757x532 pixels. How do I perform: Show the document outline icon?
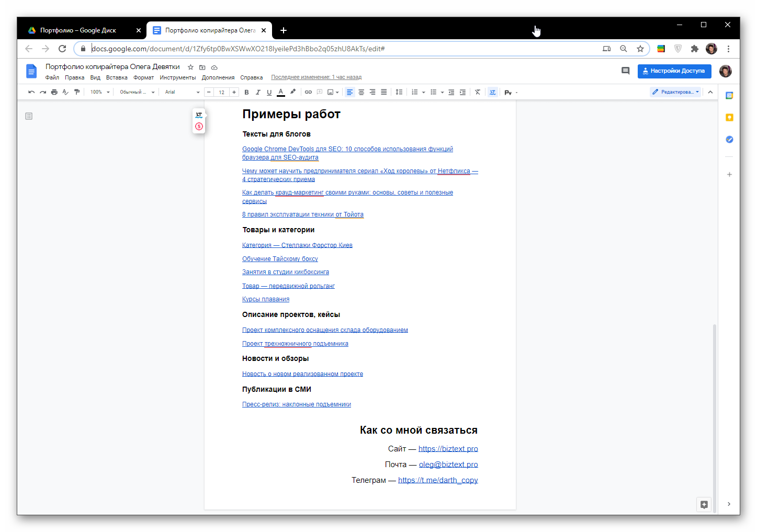(29, 116)
